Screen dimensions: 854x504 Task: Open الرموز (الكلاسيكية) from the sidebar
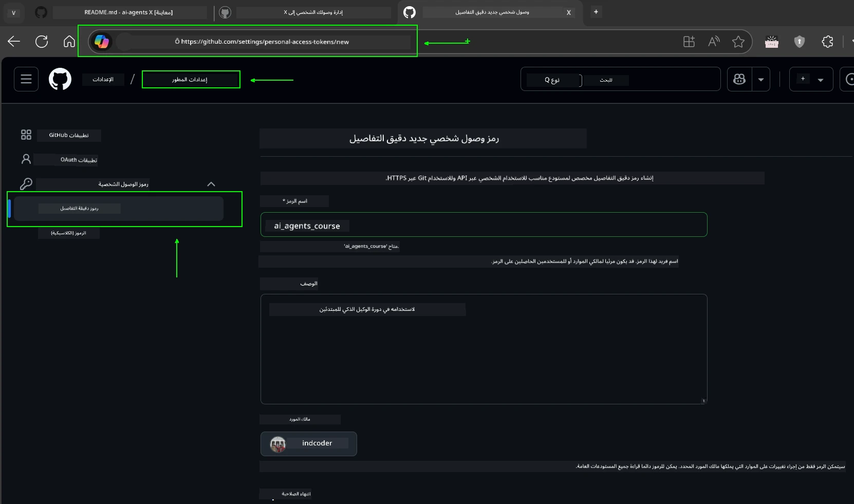tap(69, 233)
